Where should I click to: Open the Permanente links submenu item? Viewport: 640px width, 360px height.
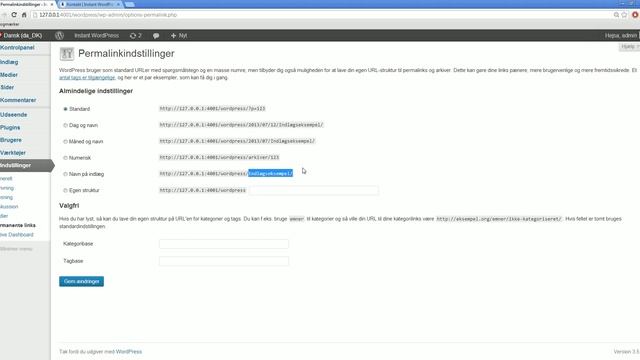[18, 225]
